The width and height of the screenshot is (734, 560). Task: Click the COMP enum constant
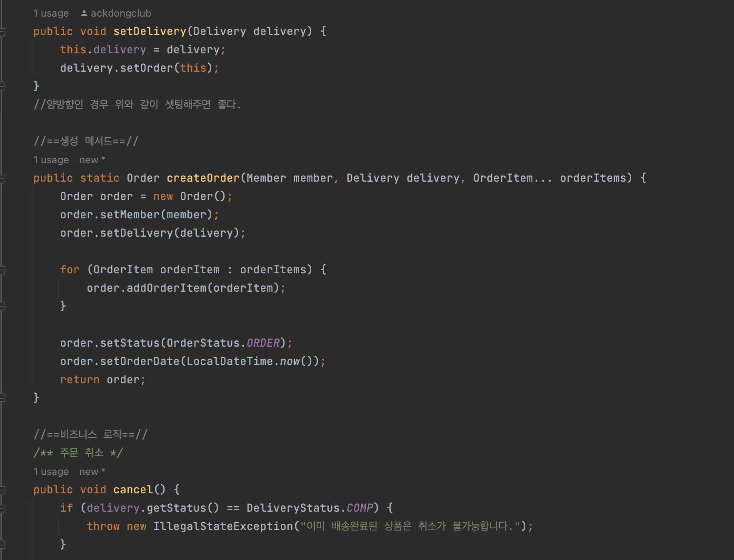(360, 508)
